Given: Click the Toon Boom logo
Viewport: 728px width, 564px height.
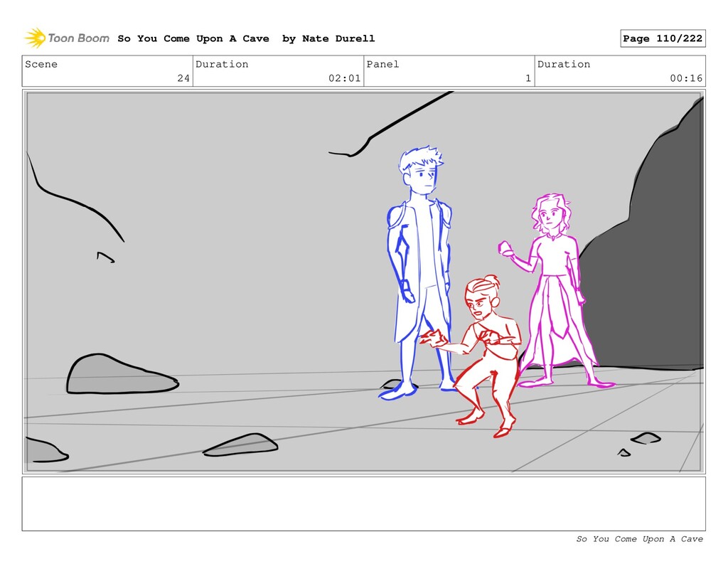Looking at the screenshot, I should (x=67, y=38).
